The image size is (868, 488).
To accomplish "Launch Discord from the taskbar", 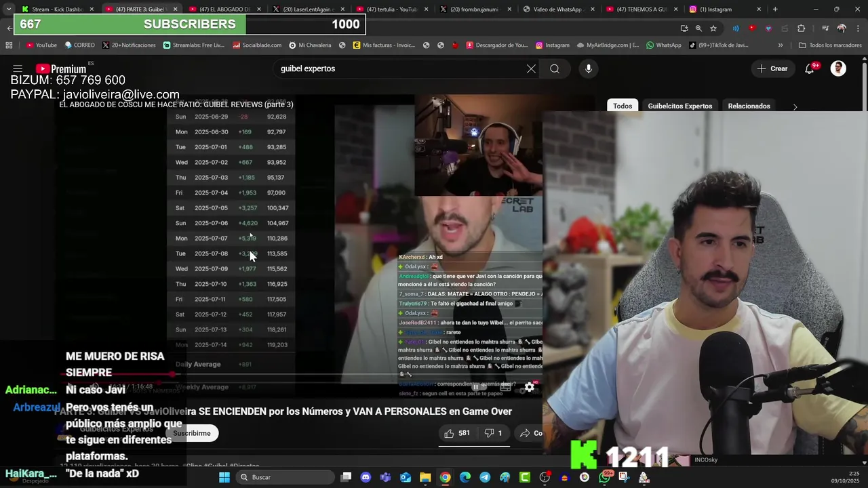I will click(366, 477).
